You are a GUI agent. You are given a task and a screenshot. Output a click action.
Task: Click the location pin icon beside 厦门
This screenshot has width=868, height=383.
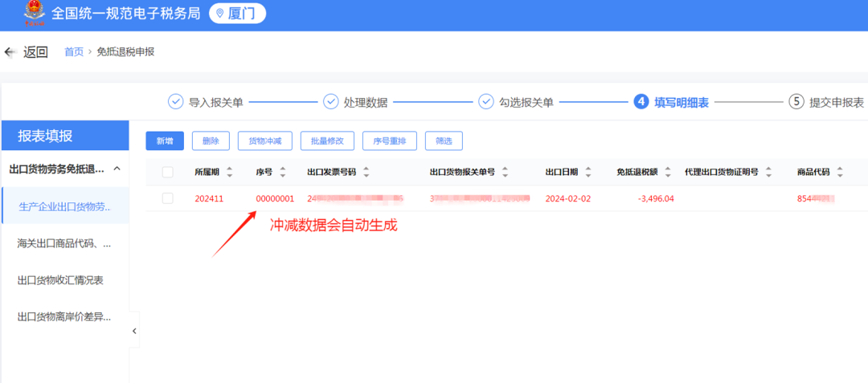click(219, 14)
